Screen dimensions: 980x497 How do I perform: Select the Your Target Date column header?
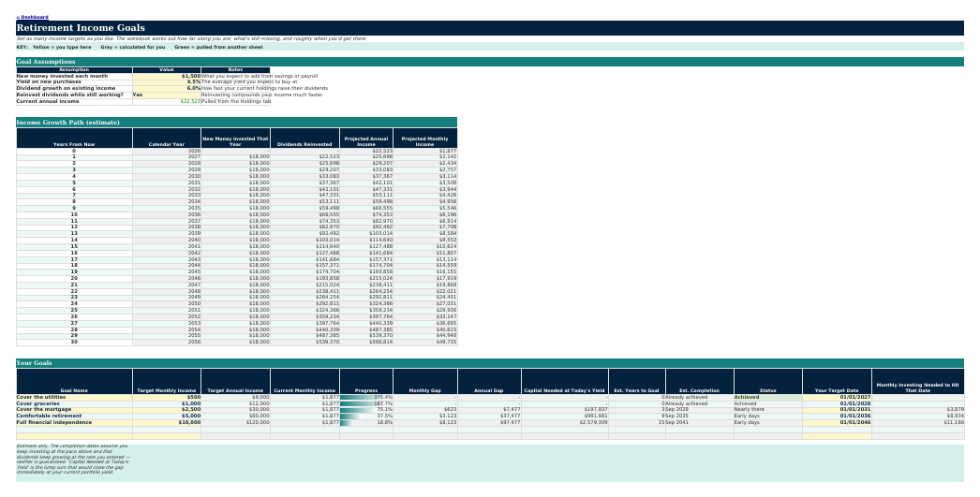point(837,382)
